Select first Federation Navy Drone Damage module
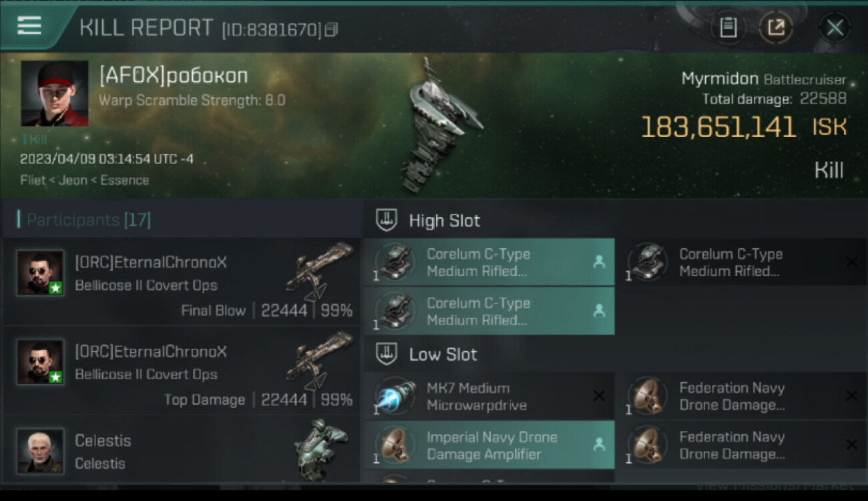This screenshot has height=501, width=868. [742, 396]
